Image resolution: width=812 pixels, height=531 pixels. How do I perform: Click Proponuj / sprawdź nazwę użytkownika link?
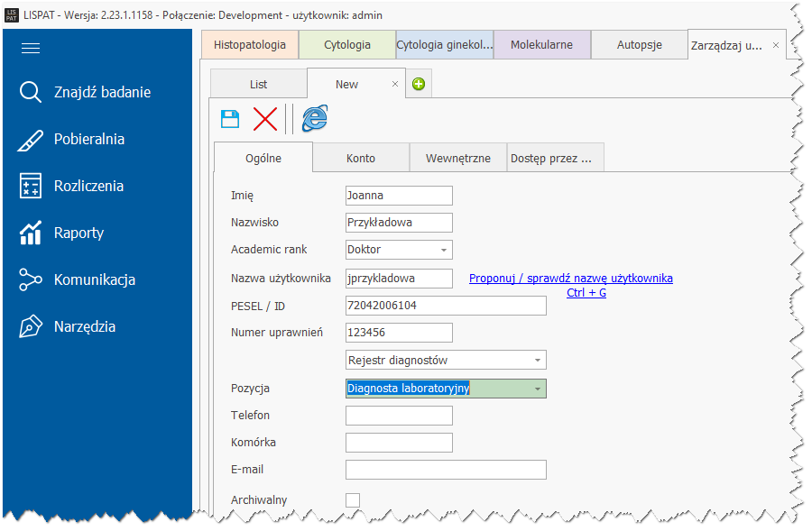click(x=570, y=279)
